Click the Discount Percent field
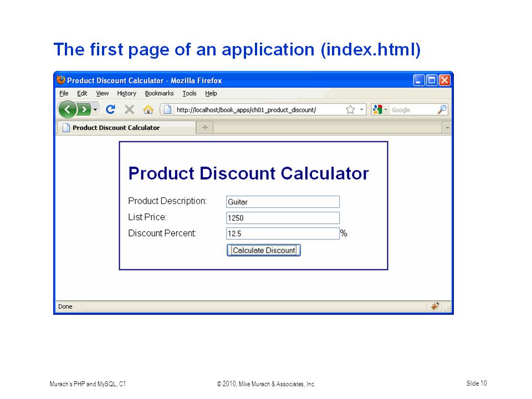This screenshot has width=532, height=399. [283, 233]
